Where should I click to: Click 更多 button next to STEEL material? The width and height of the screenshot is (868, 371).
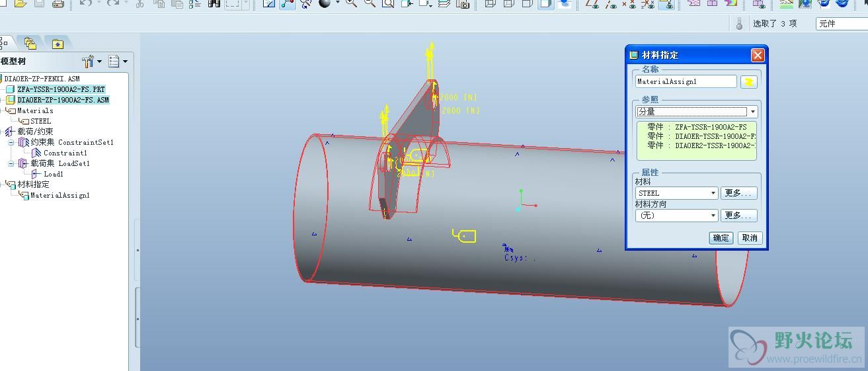tap(738, 193)
